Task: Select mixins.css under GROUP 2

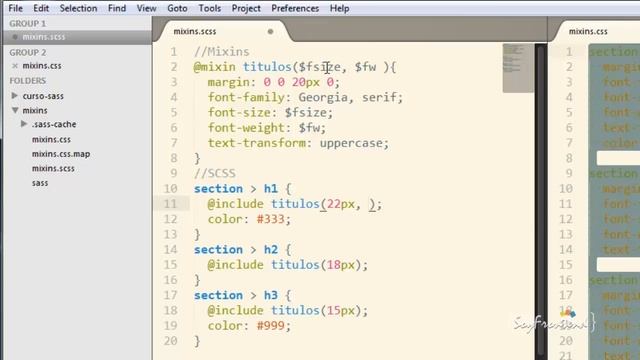Action: [42, 66]
